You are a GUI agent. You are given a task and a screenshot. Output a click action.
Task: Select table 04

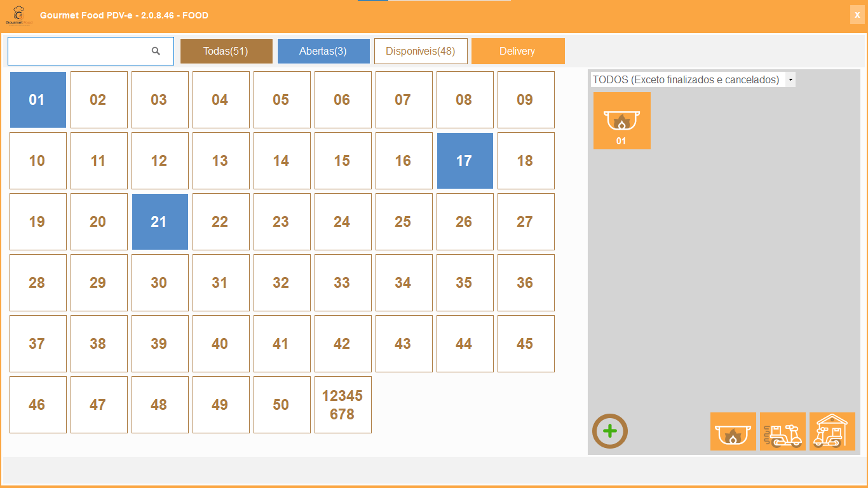[x=221, y=100]
